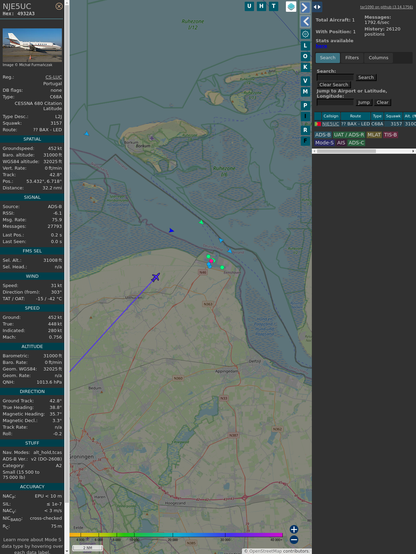The image size is (416, 554).
Task: Switch to the Filters tab
Action: tap(352, 58)
